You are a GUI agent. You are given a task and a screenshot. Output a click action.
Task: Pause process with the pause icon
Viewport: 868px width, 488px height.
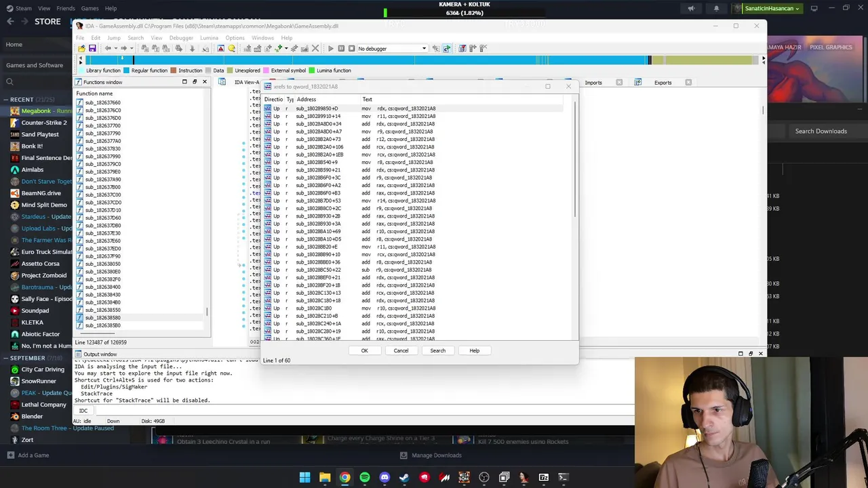click(x=341, y=48)
